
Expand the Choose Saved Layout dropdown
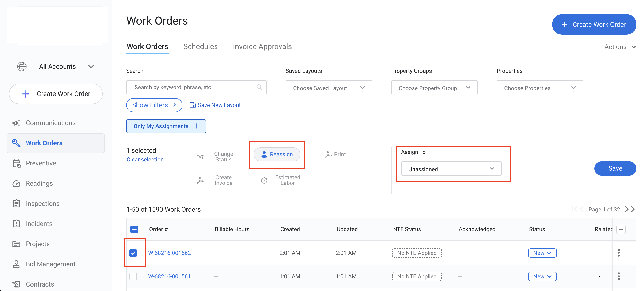click(x=329, y=88)
